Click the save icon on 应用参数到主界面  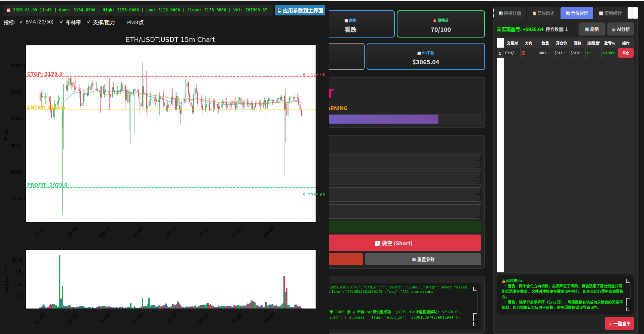(x=279, y=10)
